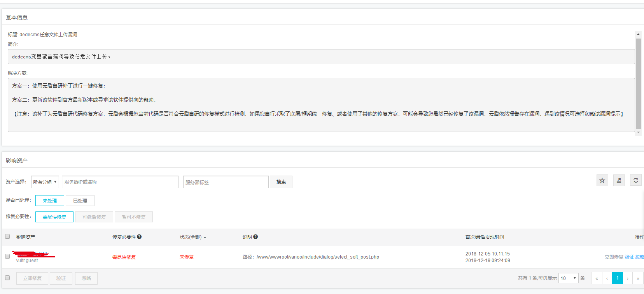Click scrollbar up arrow in basic info panel
644x294 pixels.
638,34
